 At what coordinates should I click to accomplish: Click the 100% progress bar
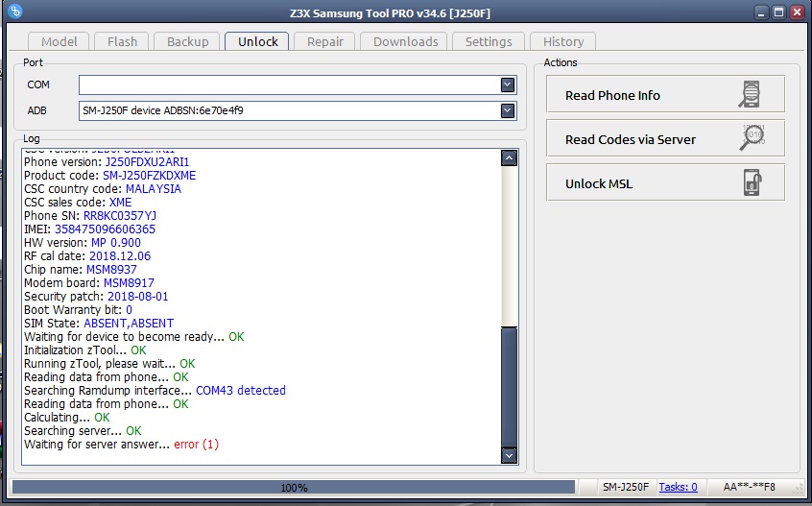coord(294,487)
